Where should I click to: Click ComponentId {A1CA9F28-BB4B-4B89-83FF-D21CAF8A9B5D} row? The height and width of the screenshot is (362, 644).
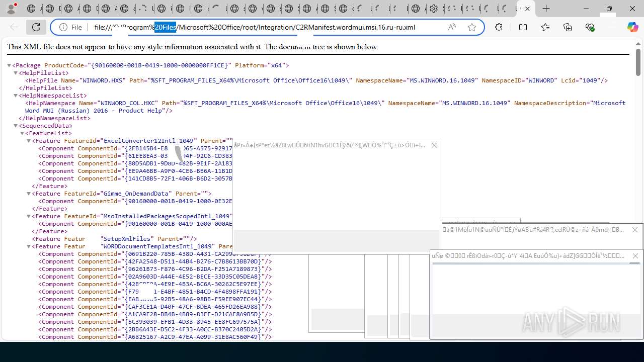pos(155,314)
